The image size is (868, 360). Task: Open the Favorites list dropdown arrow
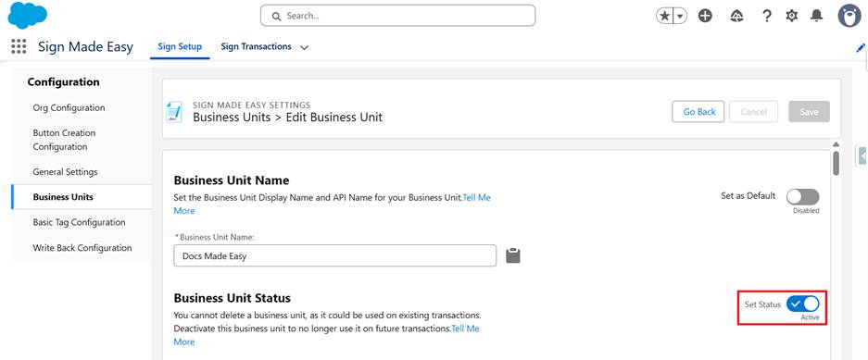click(x=680, y=16)
